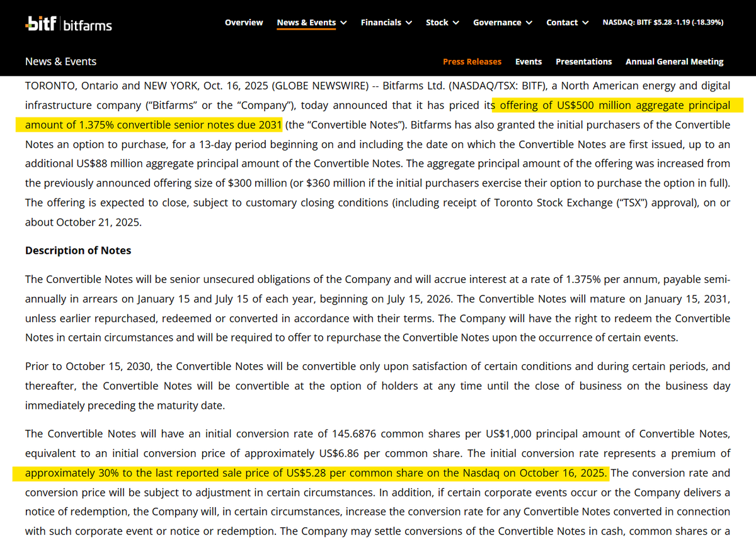Expand the Governance chevron arrow
This screenshot has width=756, height=540.
click(x=529, y=23)
